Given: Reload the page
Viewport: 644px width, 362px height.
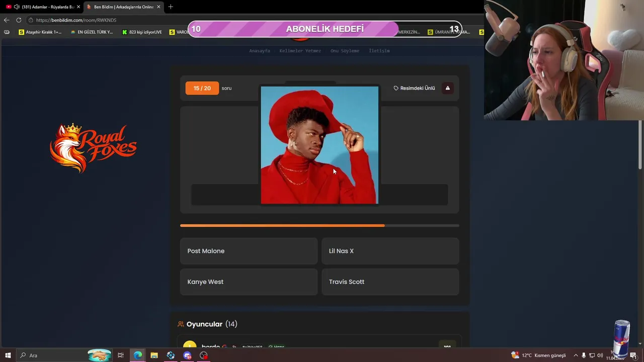Looking at the screenshot, I should (x=19, y=20).
